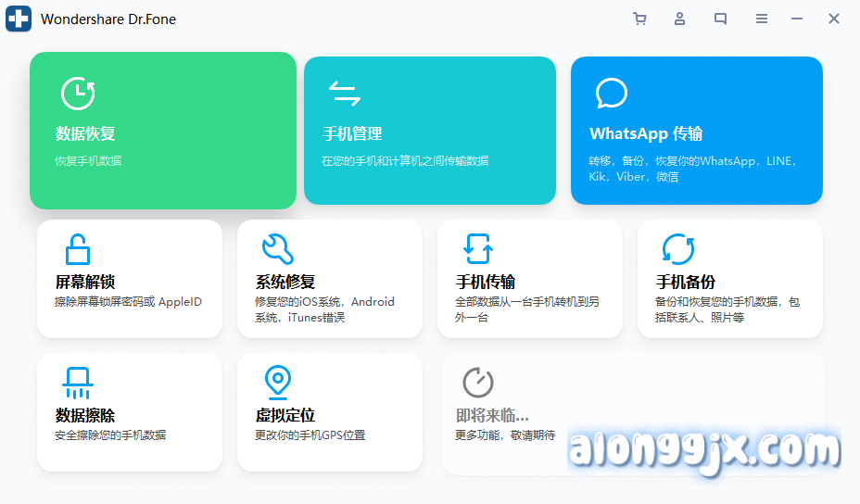Select the 屏幕解锁 label
The image size is (860, 504).
[x=85, y=283]
